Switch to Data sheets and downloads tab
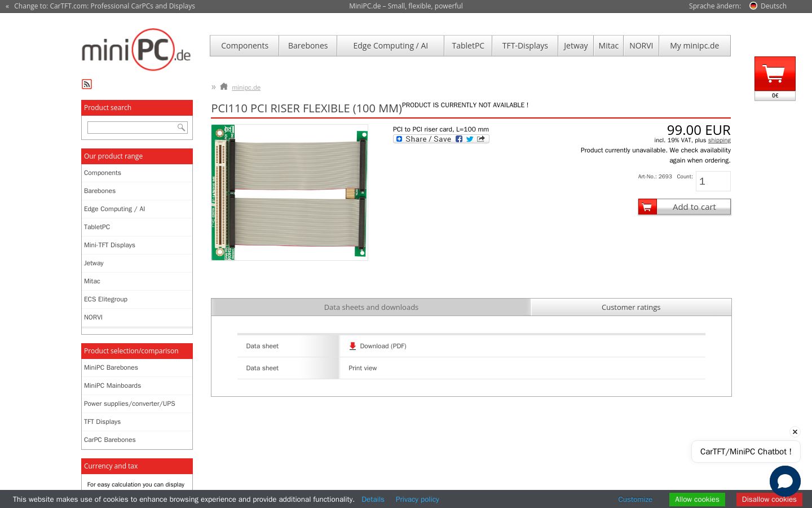The image size is (812, 508). (x=371, y=307)
